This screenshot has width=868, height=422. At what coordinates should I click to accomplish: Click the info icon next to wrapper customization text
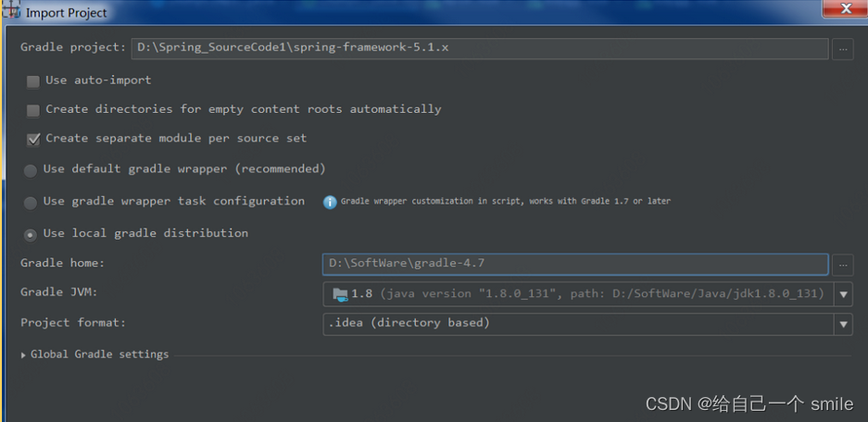point(330,203)
